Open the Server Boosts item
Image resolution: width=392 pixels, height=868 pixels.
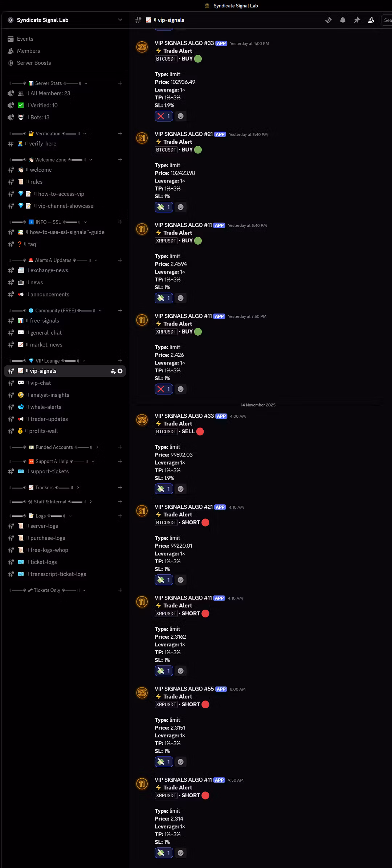coord(65,63)
